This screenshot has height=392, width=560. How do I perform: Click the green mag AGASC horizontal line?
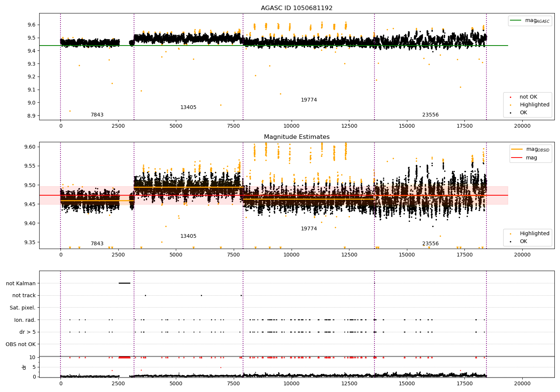[273, 46]
